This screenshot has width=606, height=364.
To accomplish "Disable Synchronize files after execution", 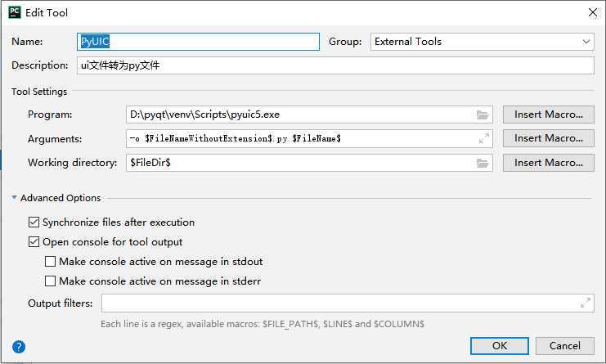I will click(x=34, y=222).
